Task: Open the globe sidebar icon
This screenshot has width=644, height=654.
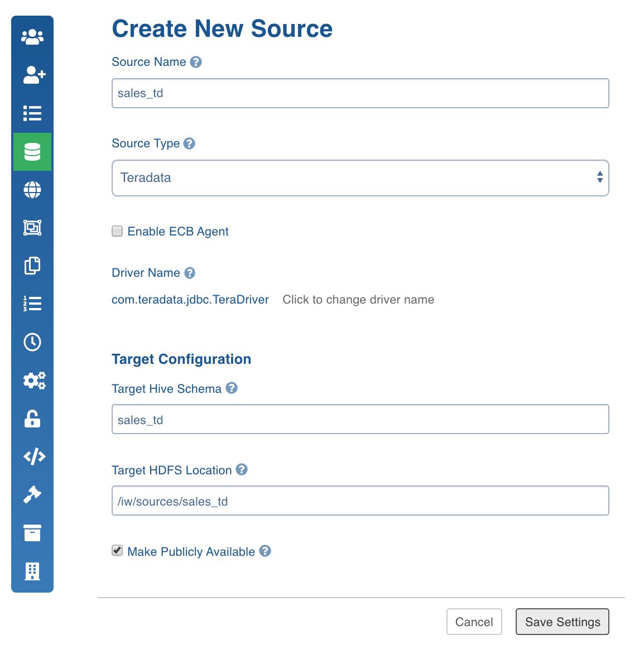Action: click(x=32, y=190)
